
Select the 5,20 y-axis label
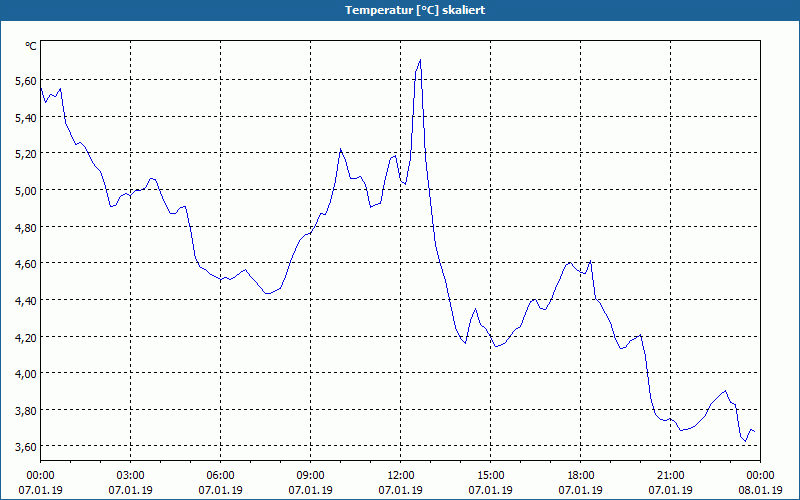[26, 154]
